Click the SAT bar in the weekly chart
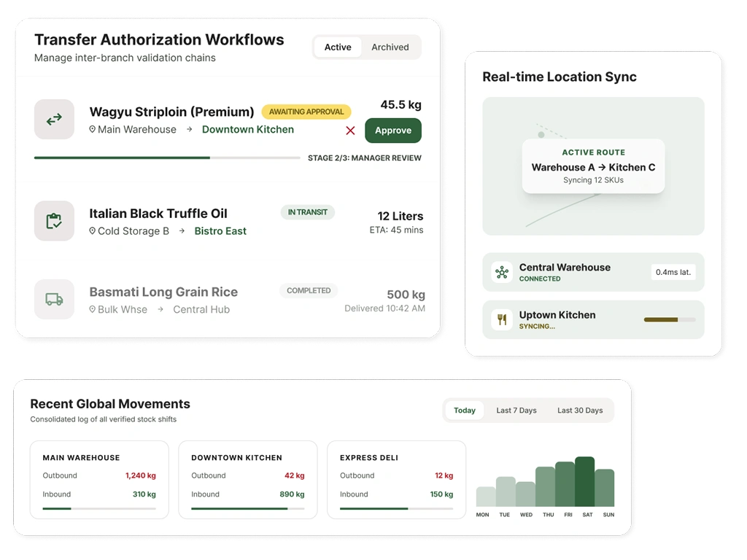The width and height of the screenshot is (747, 560). pyautogui.click(x=584, y=481)
